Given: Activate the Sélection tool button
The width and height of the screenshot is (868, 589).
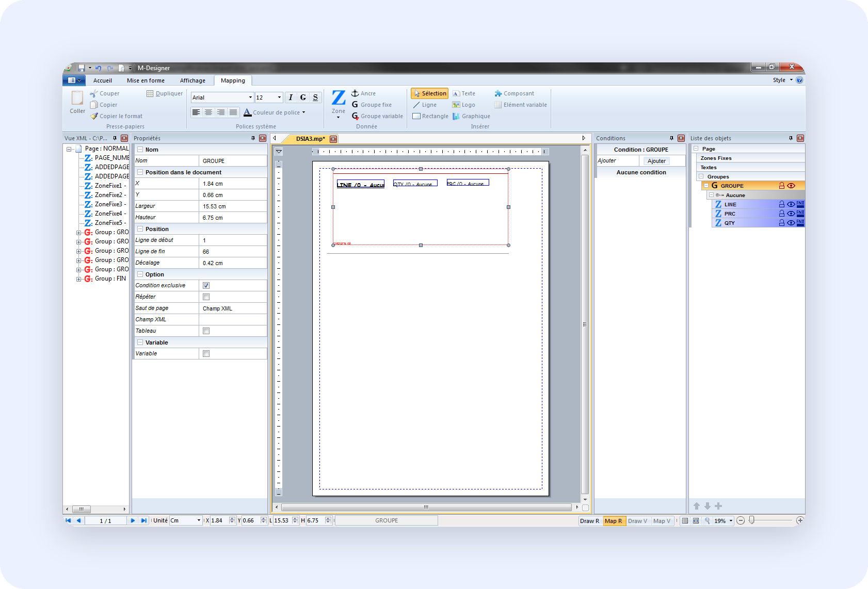Looking at the screenshot, I should click(429, 93).
